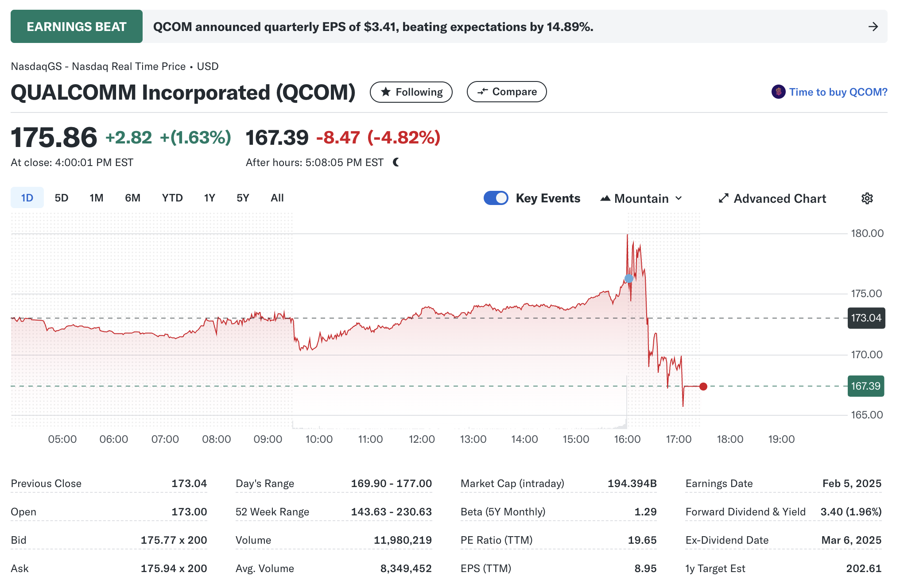Click the after-hours moon icon
This screenshot has width=900, height=588.
click(396, 162)
